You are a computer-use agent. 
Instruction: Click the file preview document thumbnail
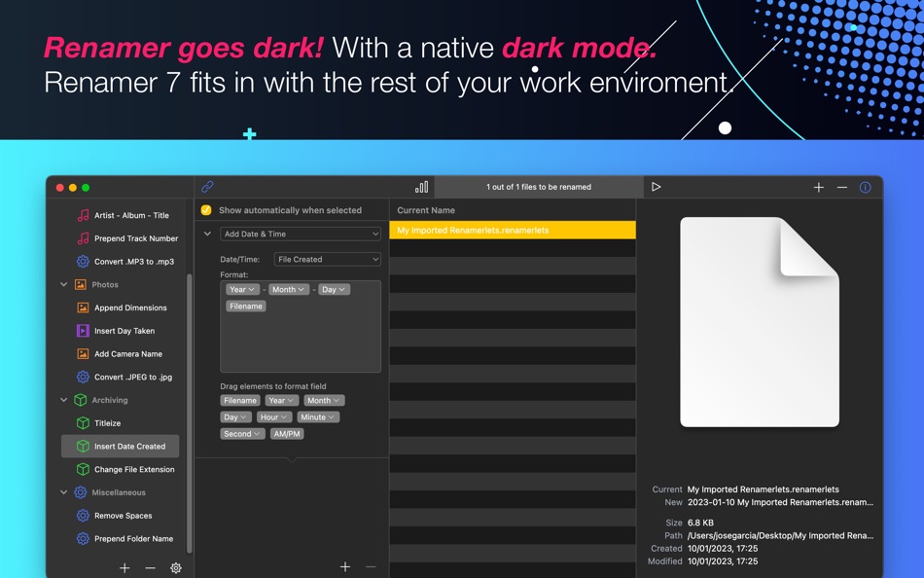pos(760,322)
